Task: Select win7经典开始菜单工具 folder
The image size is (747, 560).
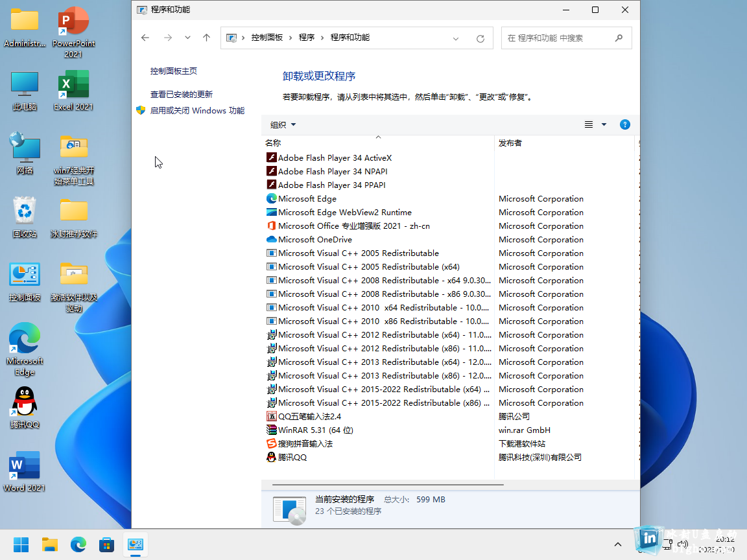Action: (73, 159)
